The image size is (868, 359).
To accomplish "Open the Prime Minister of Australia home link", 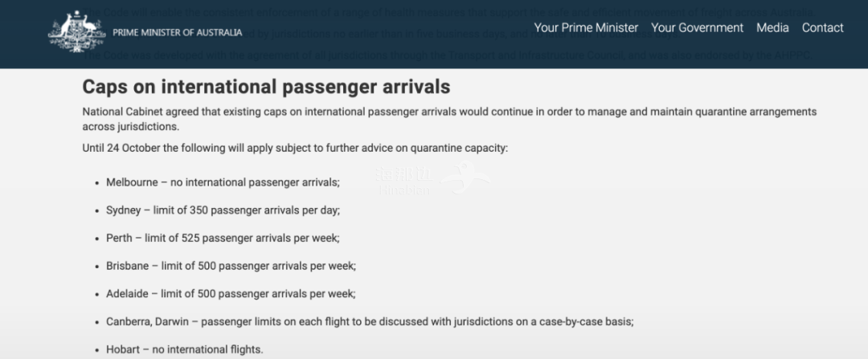I will click(177, 33).
